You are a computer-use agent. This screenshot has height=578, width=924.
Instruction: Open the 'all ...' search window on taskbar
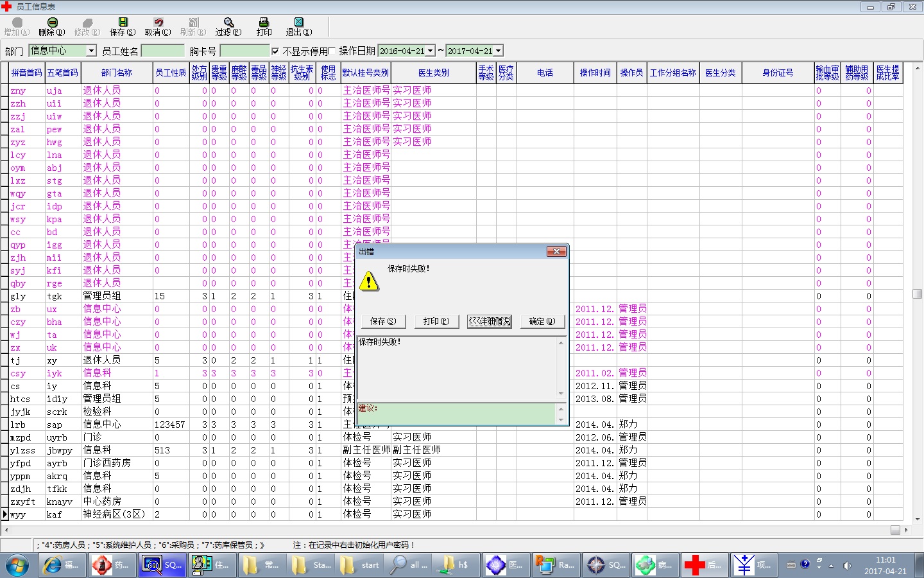409,565
